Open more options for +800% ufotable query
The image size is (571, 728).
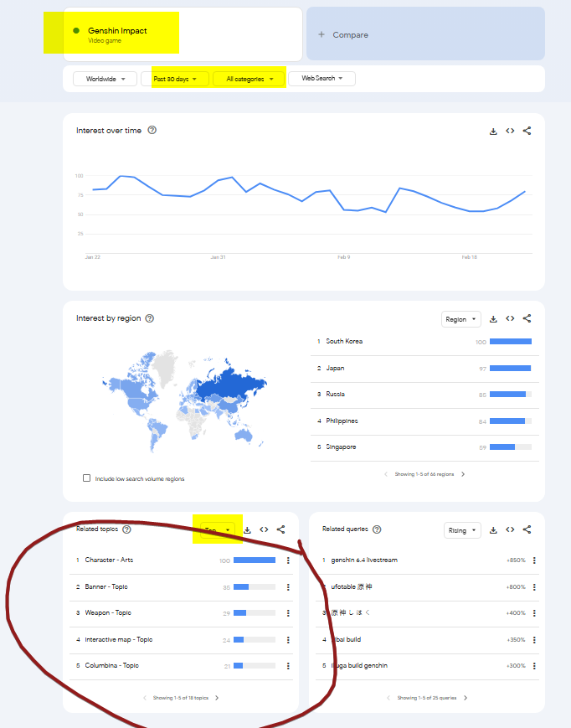pos(534,587)
